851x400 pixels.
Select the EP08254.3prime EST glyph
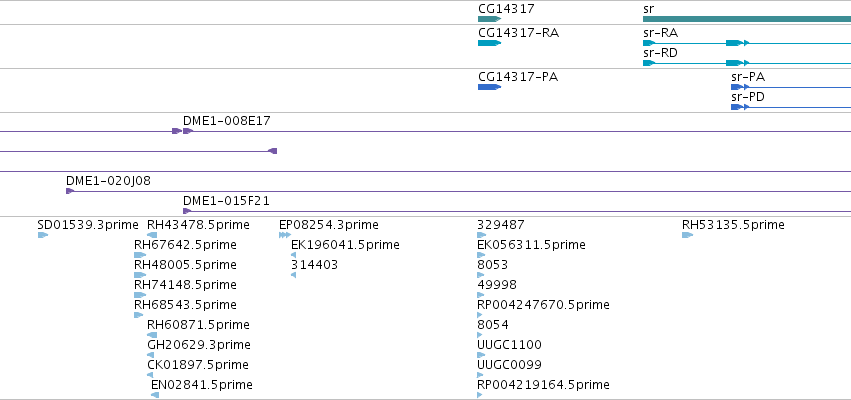285,235
